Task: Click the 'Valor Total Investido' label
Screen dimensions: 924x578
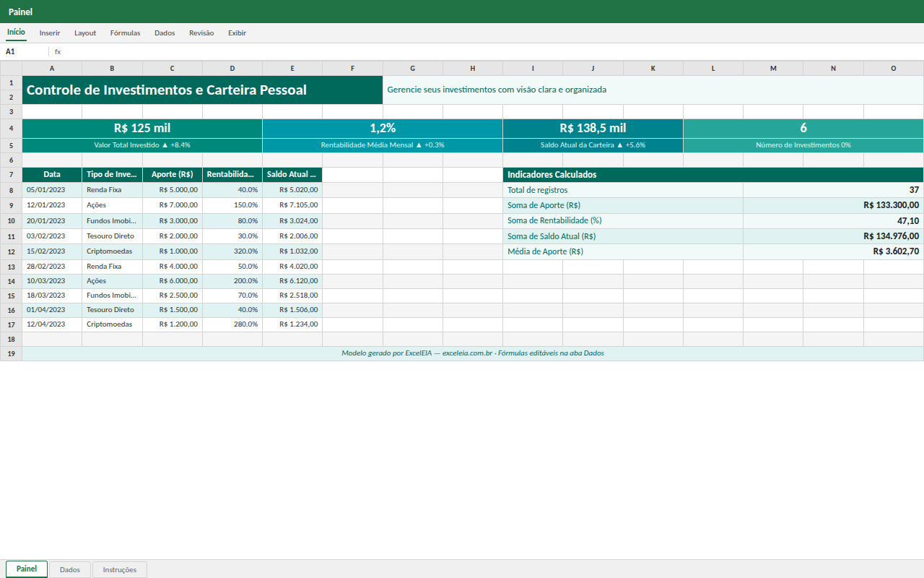Action: [x=142, y=145]
